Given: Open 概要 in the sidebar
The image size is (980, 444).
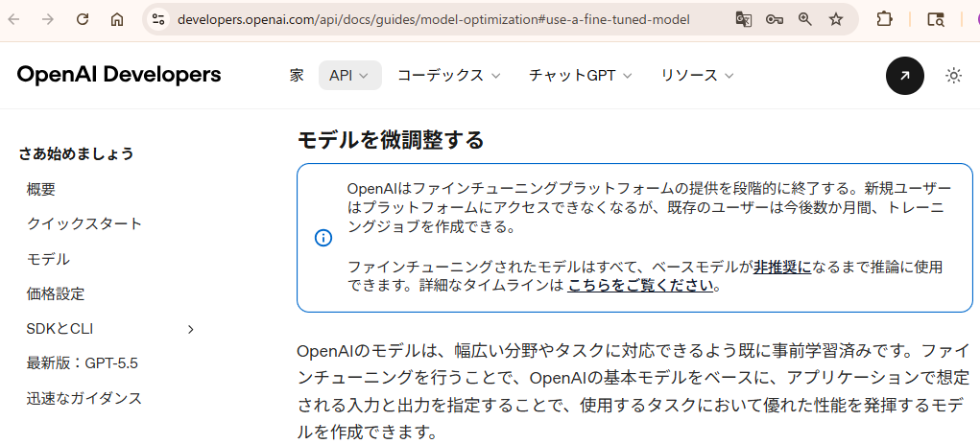Looking at the screenshot, I should click(41, 189).
